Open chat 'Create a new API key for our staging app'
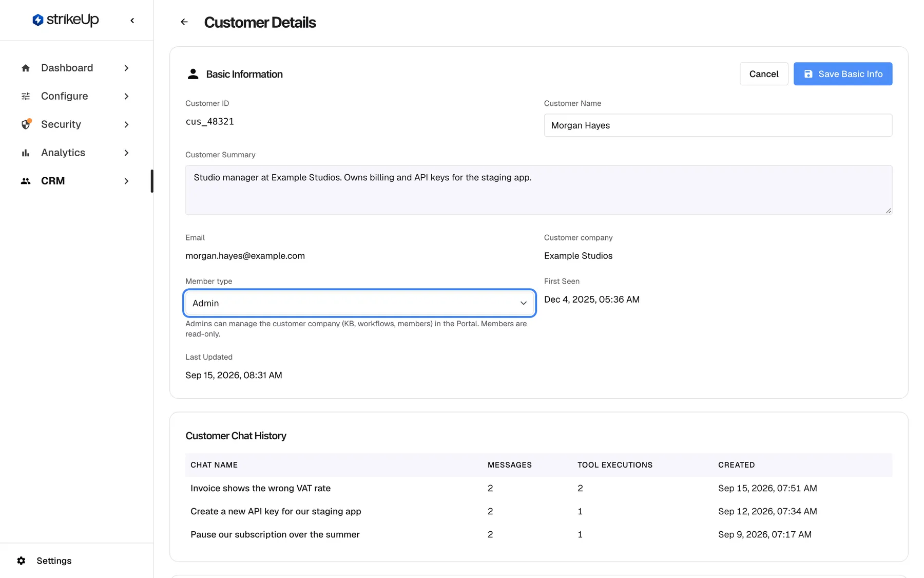This screenshot has width=924, height=578. (276, 511)
